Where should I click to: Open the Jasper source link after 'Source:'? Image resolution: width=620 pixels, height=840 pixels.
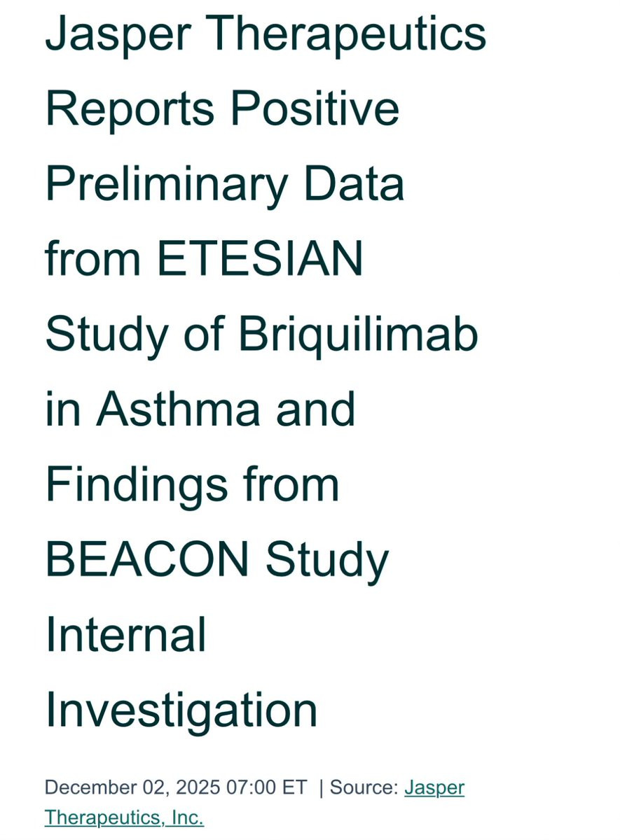tap(434, 787)
